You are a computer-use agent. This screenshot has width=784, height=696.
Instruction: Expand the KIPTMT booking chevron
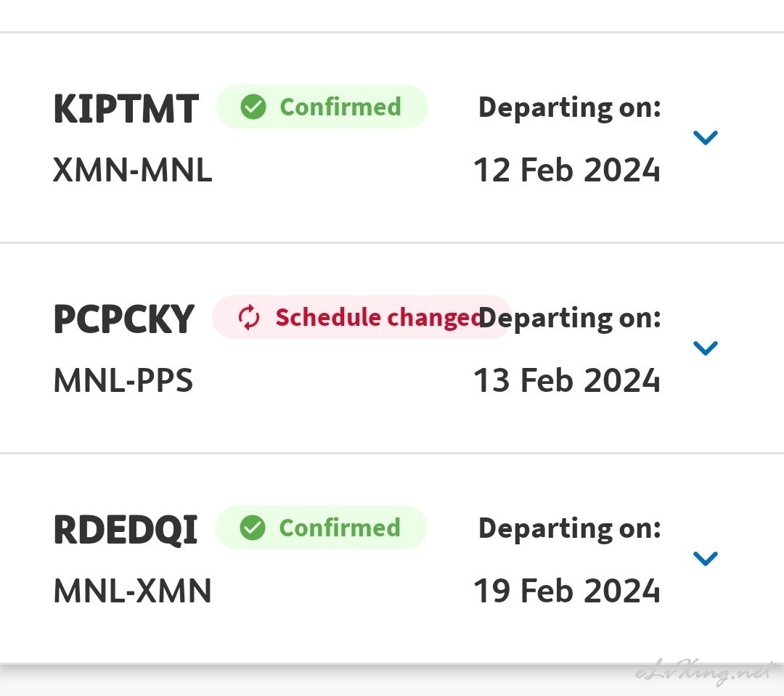(x=706, y=137)
